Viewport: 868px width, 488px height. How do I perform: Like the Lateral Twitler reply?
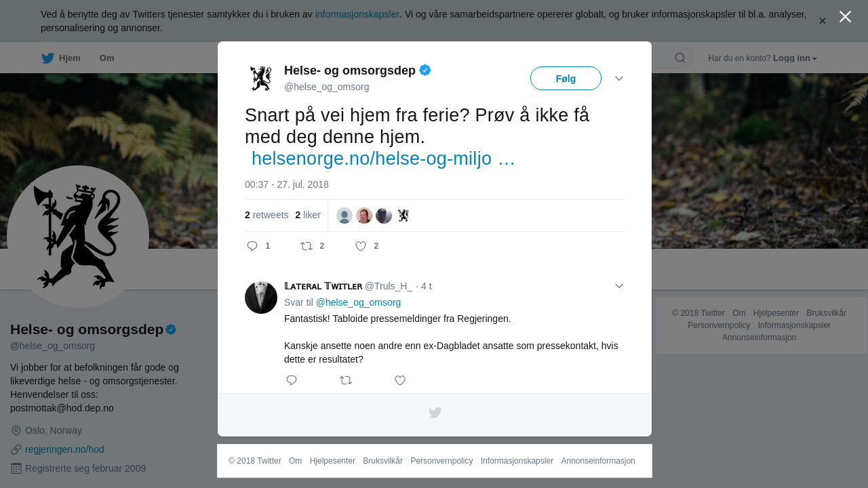(x=400, y=380)
